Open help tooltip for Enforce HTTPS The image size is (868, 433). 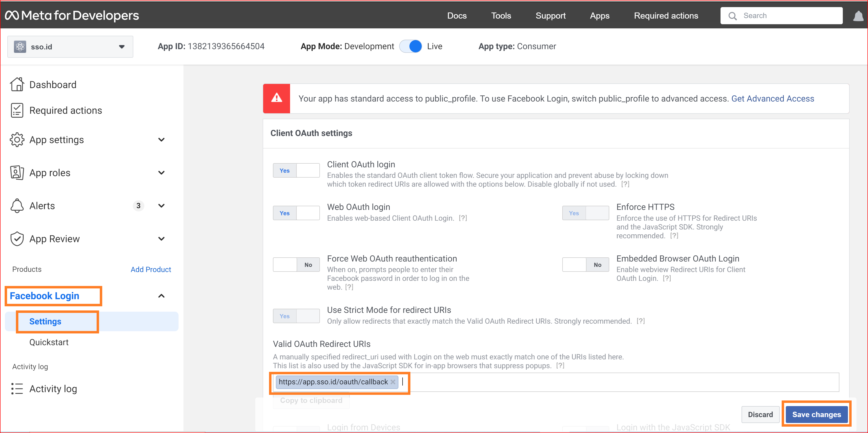point(674,236)
